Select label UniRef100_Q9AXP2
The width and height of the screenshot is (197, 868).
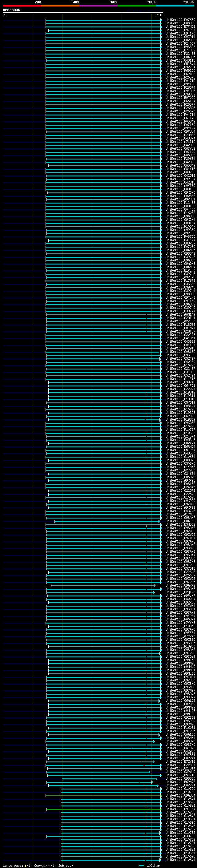pos(180,586)
